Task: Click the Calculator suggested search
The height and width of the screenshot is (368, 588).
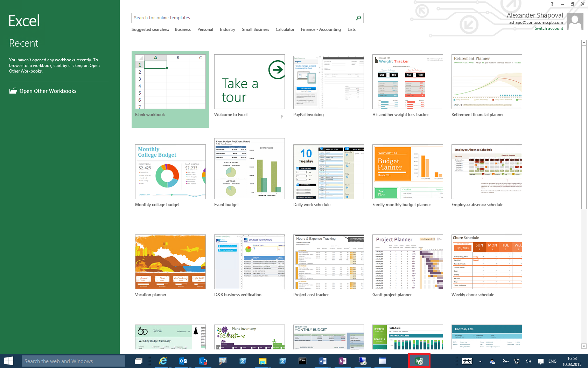Action: (x=285, y=29)
